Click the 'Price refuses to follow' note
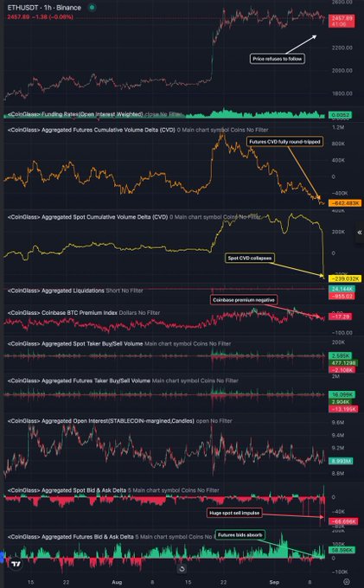The height and width of the screenshot is (588, 364). tap(277, 59)
